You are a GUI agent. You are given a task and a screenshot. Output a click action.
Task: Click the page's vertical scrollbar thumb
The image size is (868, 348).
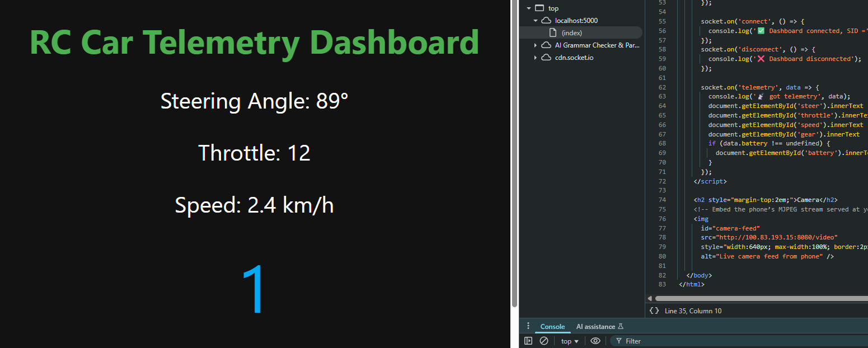(x=514, y=153)
